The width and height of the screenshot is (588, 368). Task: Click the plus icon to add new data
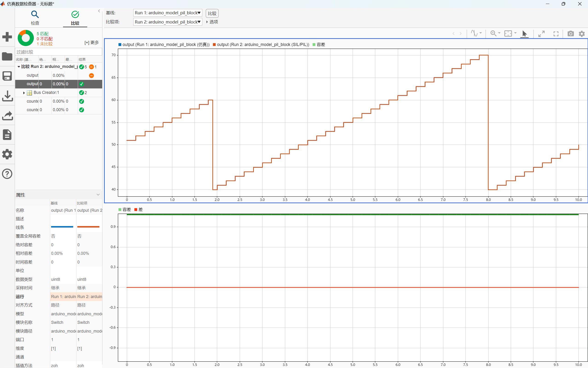7,37
